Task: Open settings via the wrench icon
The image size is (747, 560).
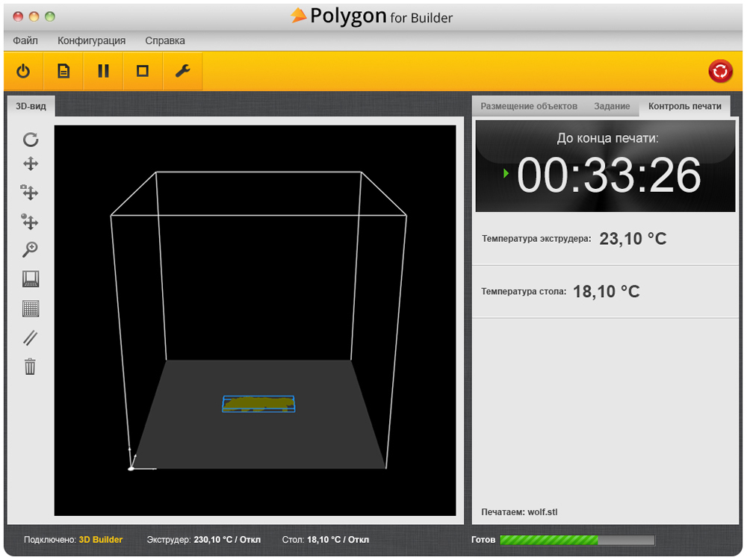Action: point(182,72)
